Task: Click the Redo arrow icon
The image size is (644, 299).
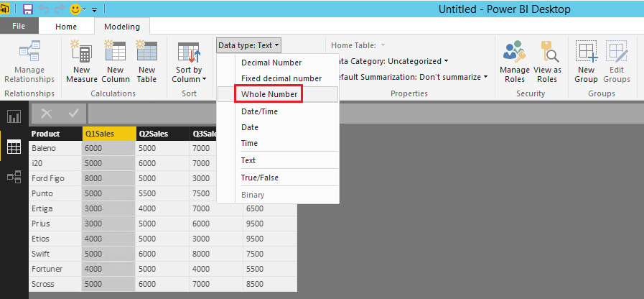Action: [x=59, y=9]
